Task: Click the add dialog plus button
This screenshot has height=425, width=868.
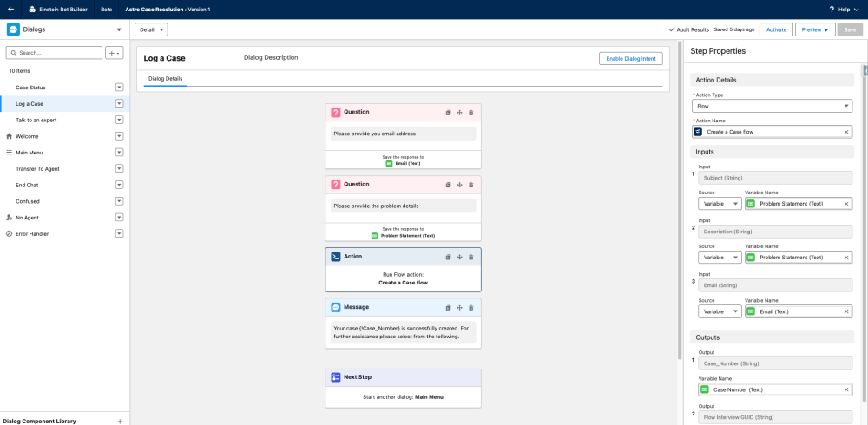Action: (x=115, y=53)
